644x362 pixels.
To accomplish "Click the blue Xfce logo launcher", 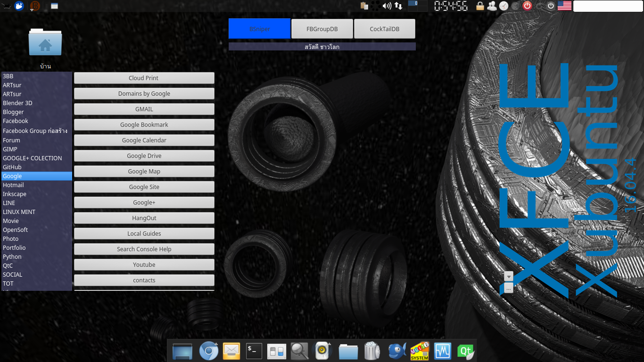I will [19, 6].
